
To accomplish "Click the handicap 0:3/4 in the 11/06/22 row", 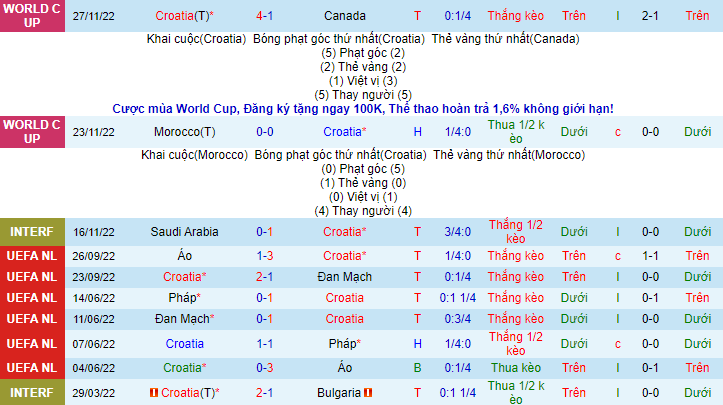I will tap(458, 319).
